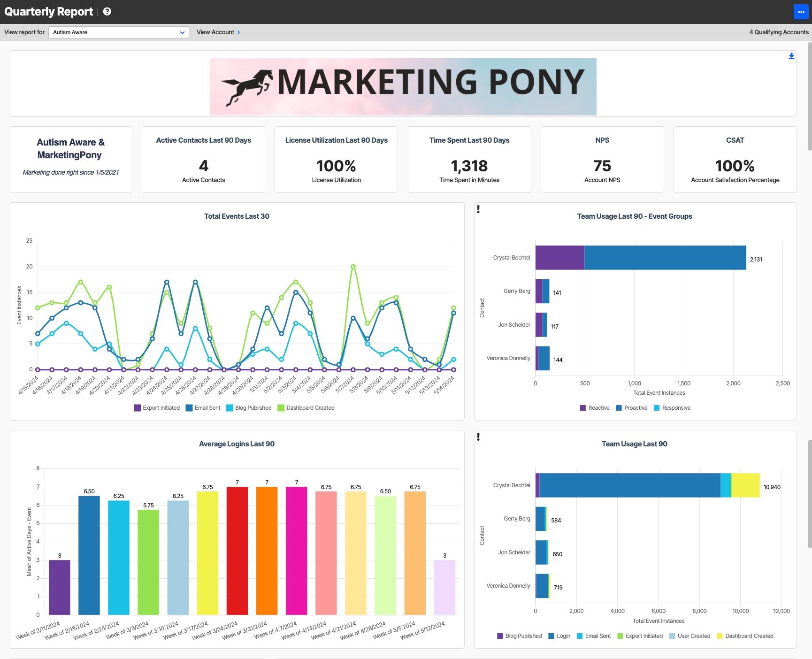The image size is (812, 659).
Task: Click Crystal Bechtel's Proactive bar segment
Action: [x=665, y=258]
